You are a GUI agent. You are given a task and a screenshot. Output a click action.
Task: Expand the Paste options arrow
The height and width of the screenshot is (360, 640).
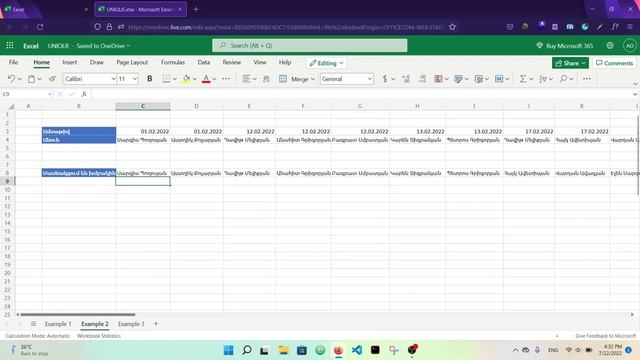39,79
